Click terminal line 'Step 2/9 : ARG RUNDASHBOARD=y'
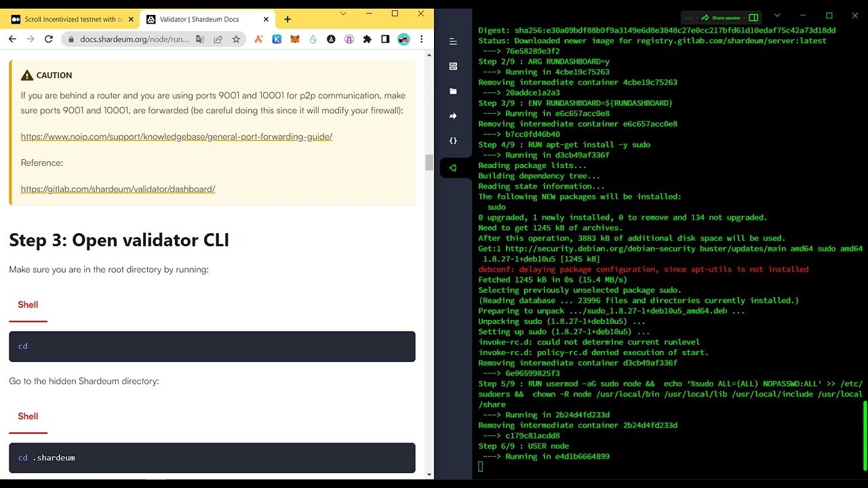The width and height of the screenshot is (868, 488). tap(544, 61)
